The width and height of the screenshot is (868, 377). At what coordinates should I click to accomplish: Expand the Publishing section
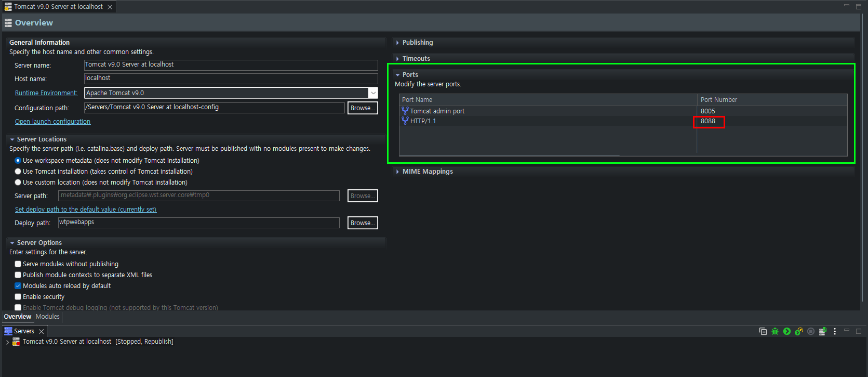click(x=397, y=43)
